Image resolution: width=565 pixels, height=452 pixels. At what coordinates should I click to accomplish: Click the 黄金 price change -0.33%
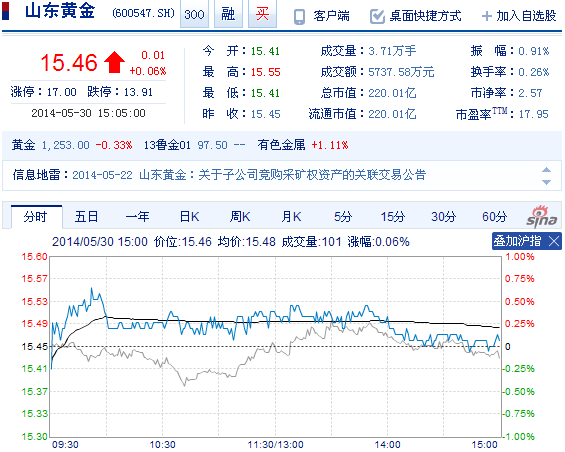(114, 145)
